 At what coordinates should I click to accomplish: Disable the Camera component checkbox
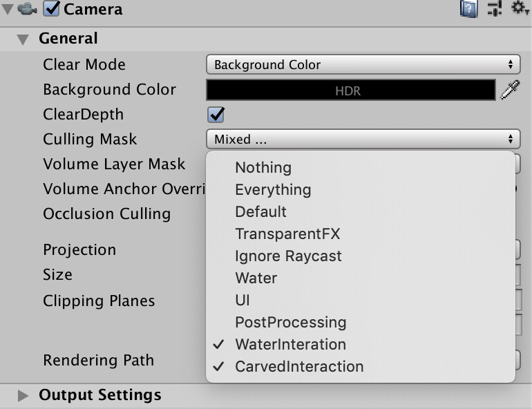(x=52, y=9)
